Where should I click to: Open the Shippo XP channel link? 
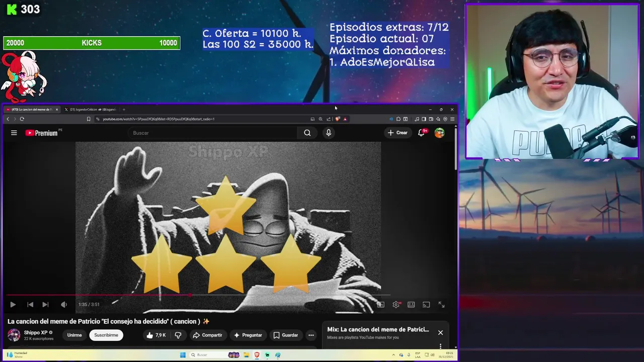(36, 332)
